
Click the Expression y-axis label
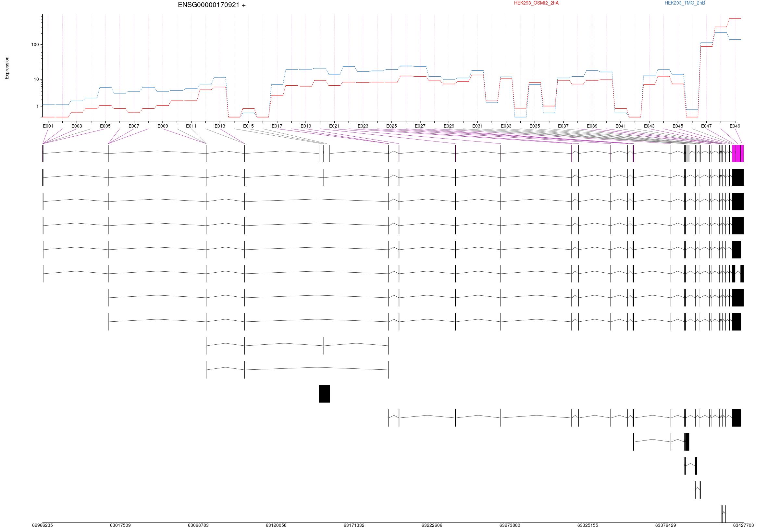pos(7,68)
